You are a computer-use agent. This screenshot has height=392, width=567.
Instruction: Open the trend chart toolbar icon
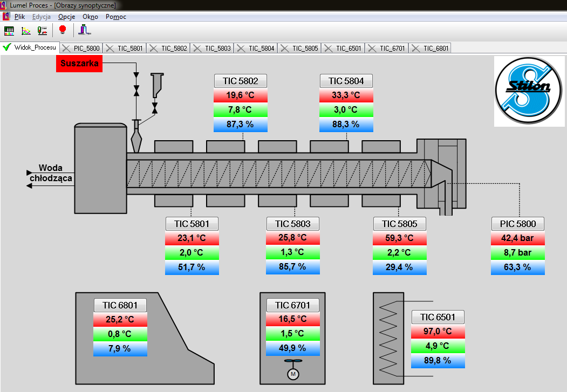point(25,31)
